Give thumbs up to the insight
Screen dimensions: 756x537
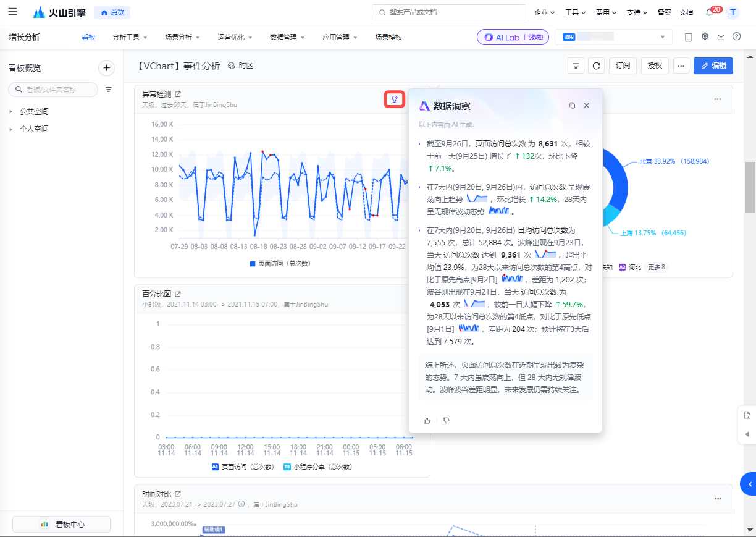[x=427, y=420]
